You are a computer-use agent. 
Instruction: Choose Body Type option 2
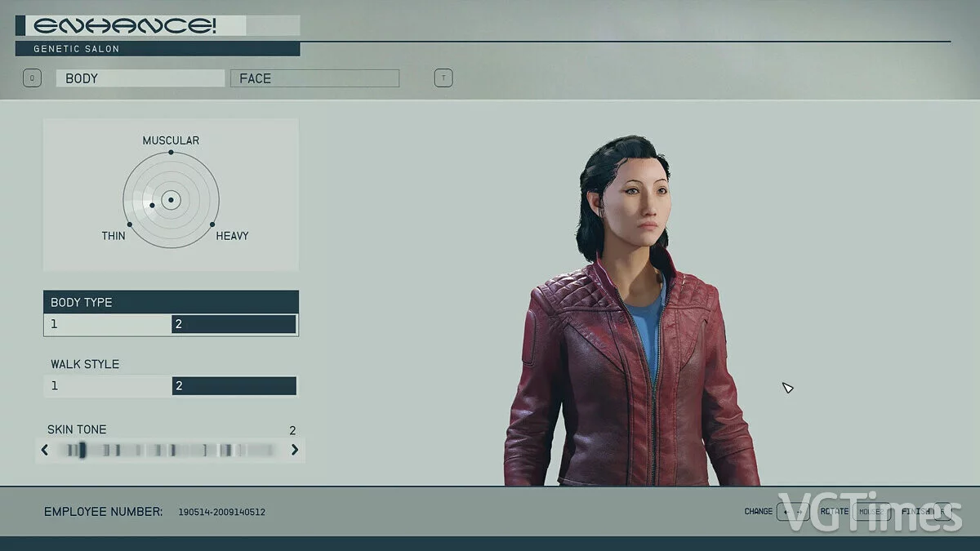[234, 324]
